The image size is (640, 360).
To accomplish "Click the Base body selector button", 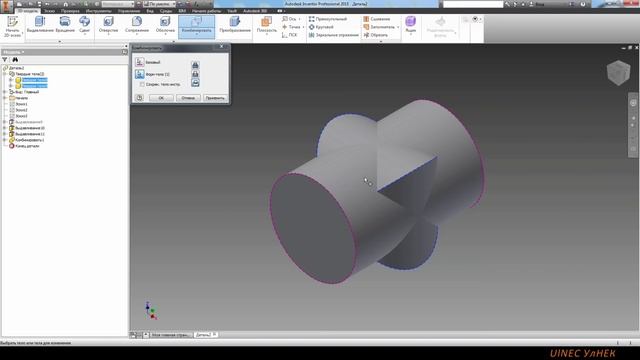I will click(x=140, y=62).
